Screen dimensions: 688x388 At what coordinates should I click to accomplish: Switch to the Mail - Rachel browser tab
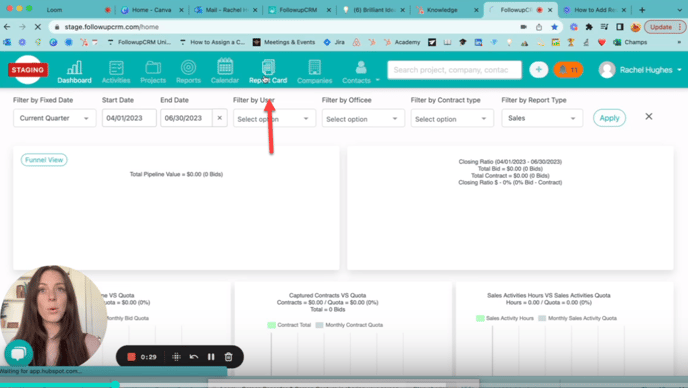tap(226, 10)
